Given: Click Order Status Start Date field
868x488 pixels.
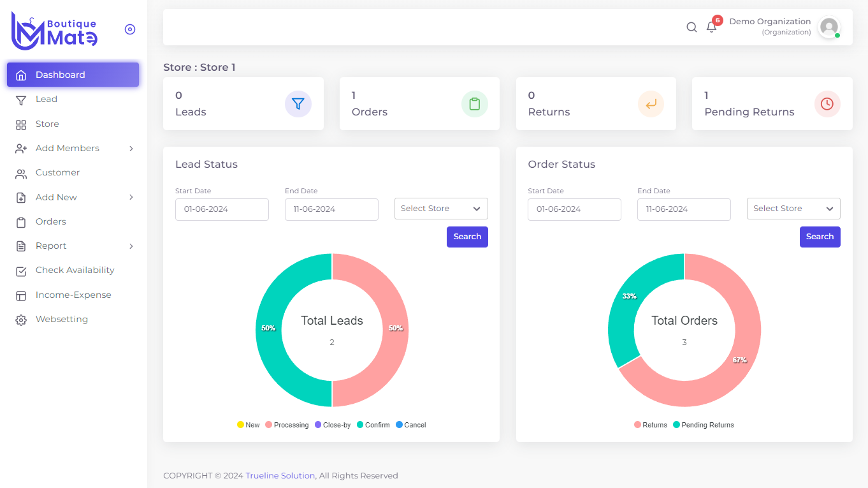Looking at the screenshot, I should (574, 209).
